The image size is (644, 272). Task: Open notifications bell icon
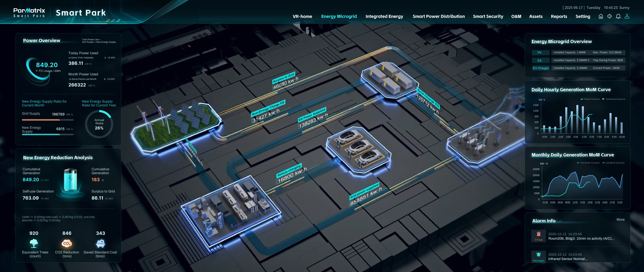tap(618, 16)
